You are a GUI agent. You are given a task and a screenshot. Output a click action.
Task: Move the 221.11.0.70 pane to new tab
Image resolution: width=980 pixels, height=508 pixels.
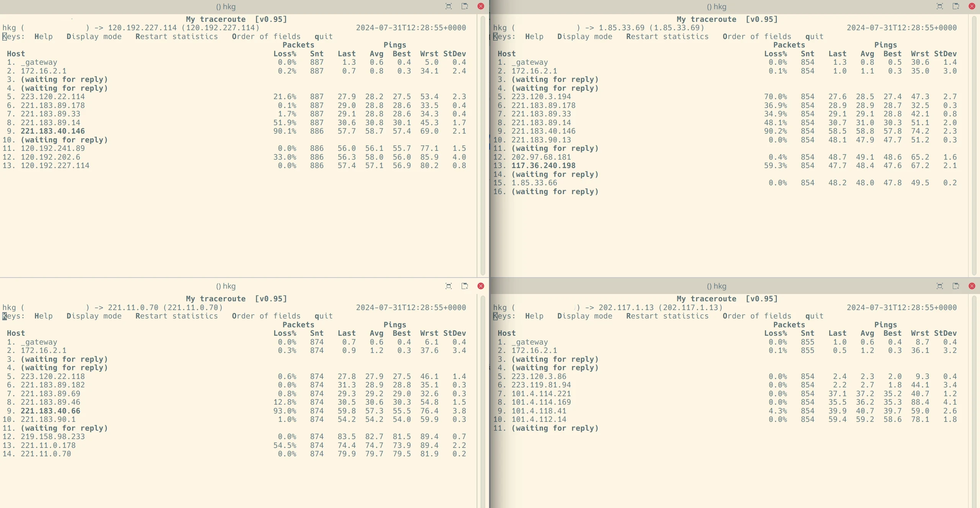tap(465, 286)
